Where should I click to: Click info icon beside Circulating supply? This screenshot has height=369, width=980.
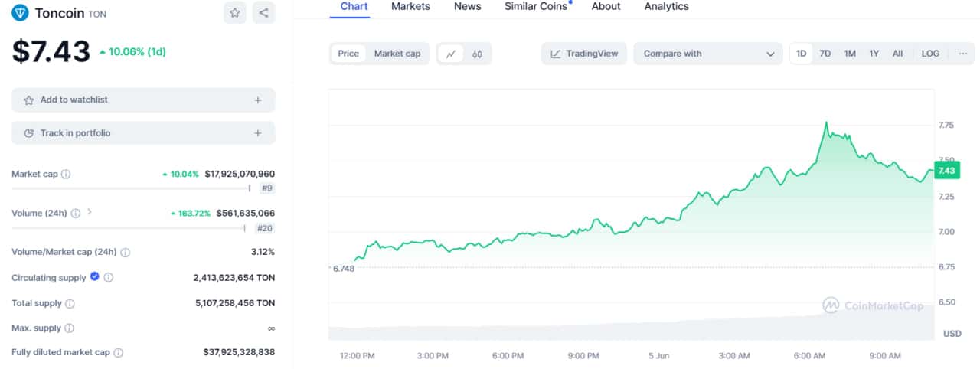click(108, 278)
